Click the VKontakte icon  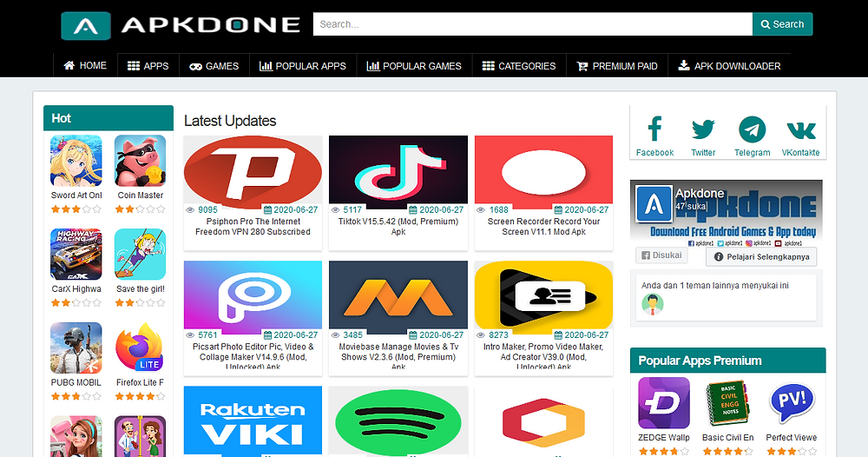coord(801,130)
